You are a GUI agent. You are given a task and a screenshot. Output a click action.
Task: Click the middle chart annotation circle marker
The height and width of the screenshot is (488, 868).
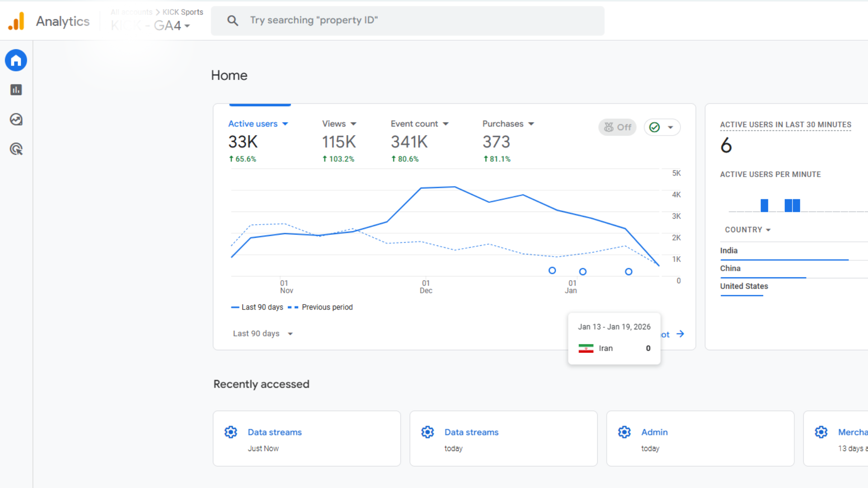583,272
